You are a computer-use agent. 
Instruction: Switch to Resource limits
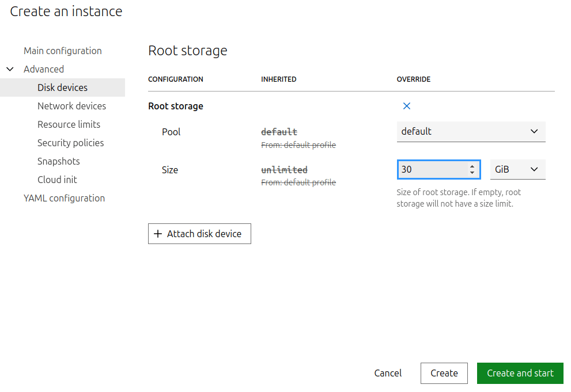click(x=69, y=124)
